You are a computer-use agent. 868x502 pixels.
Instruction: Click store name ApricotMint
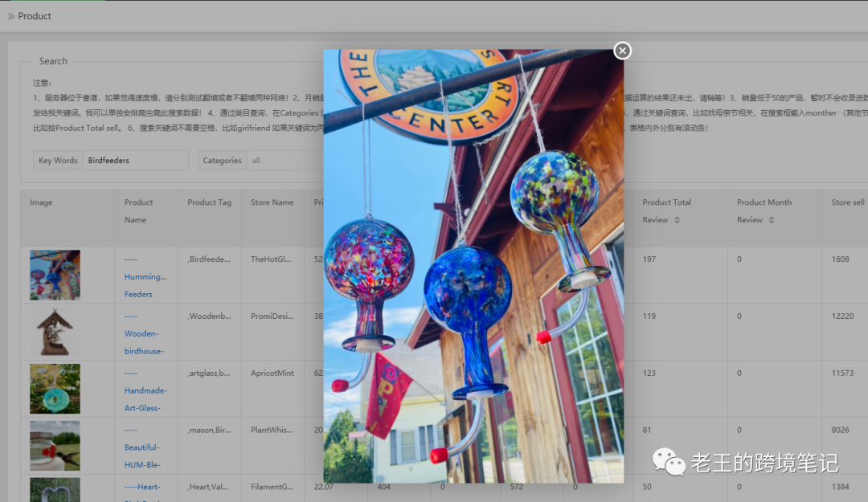click(x=272, y=373)
